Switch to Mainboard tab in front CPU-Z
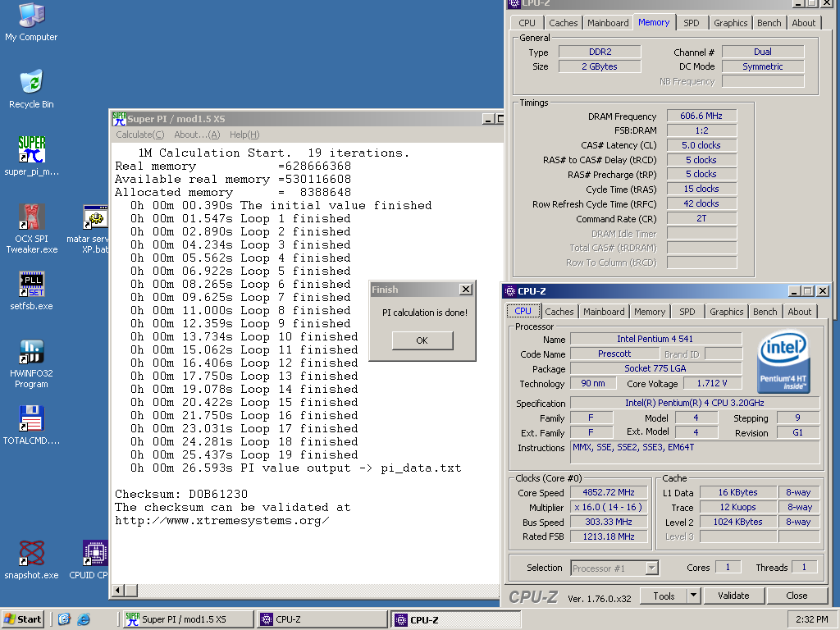Viewport: 840px width, 630px height. coord(604,312)
